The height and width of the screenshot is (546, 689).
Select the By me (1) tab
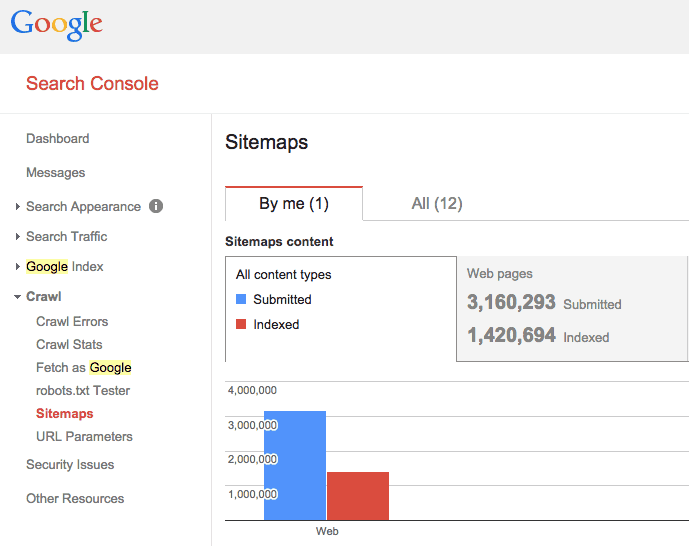(x=294, y=203)
